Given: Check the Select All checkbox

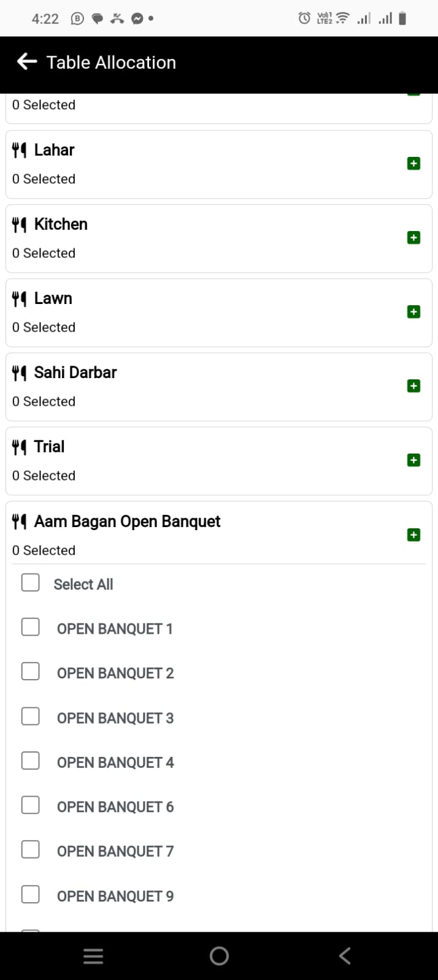Looking at the screenshot, I should (x=31, y=582).
